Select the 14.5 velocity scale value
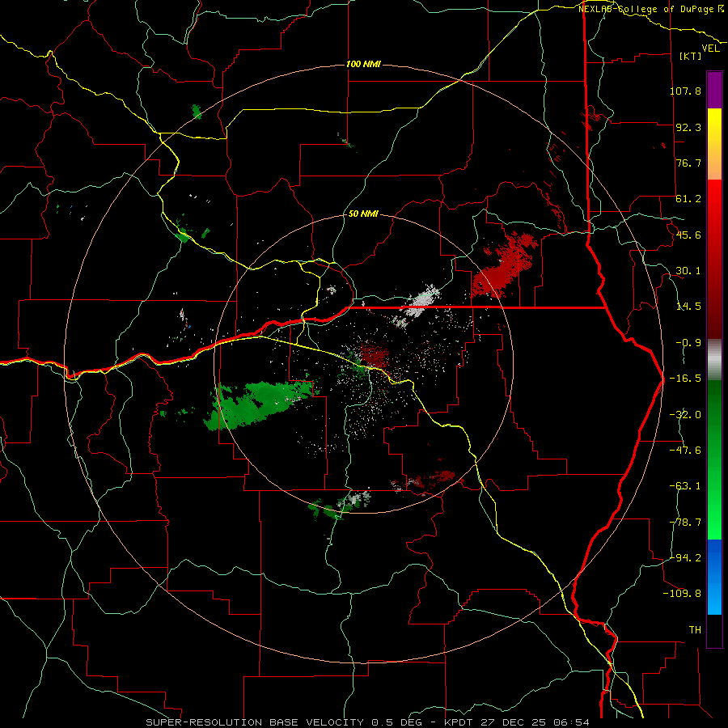728x728 pixels. 688,307
